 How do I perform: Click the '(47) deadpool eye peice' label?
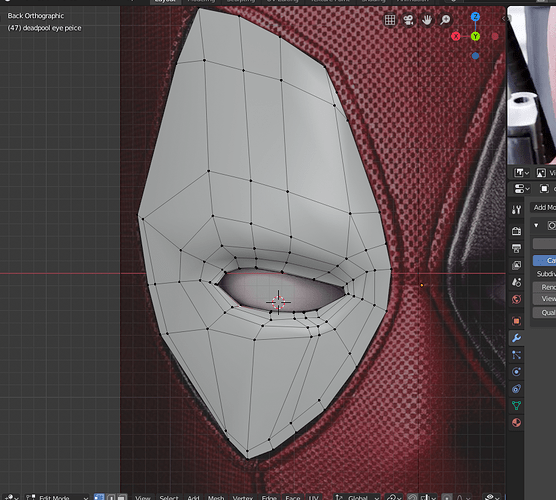coord(44,28)
